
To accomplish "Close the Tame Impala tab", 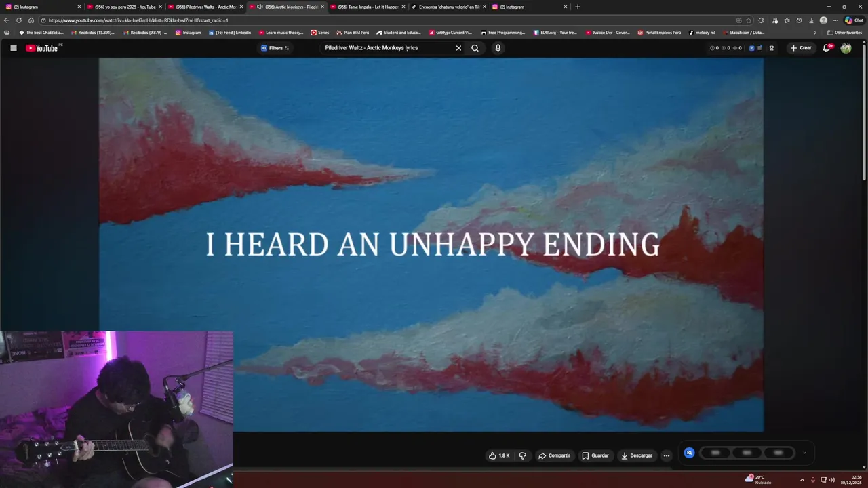I will pyautogui.click(x=403, y=7).
